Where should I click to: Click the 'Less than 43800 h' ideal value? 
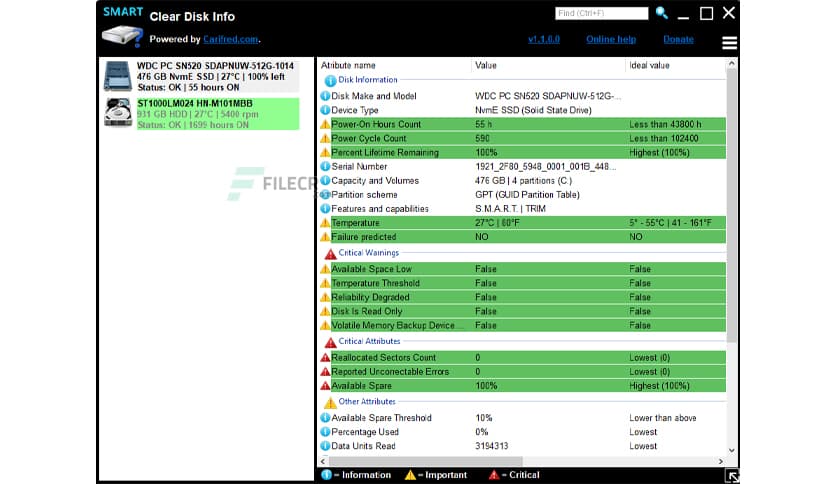tap(665, 124)
